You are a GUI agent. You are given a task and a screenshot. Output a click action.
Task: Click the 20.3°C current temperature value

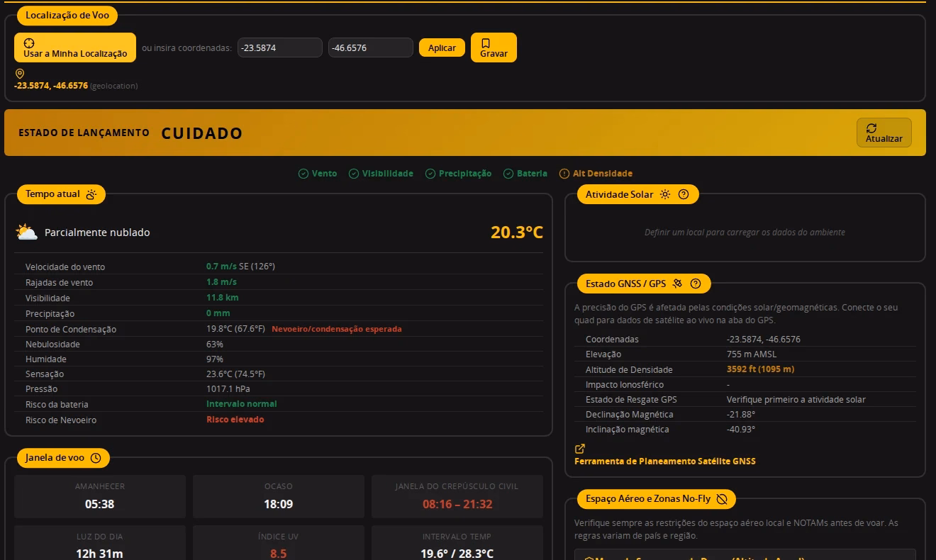pos(517,232)
